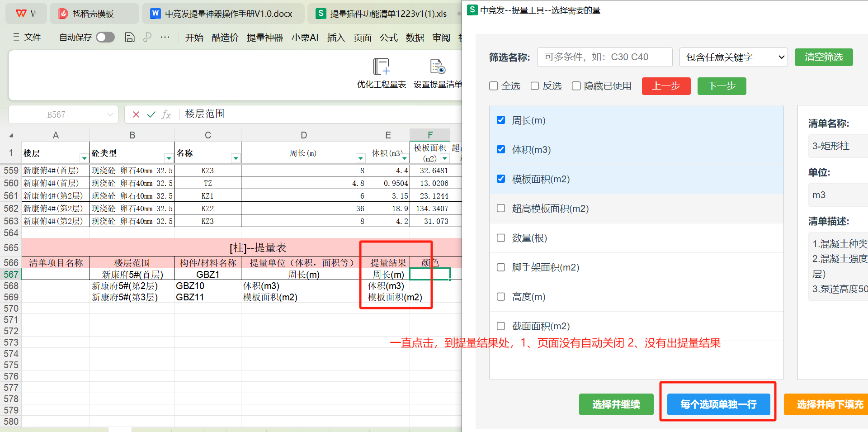Click the 每个选项单独一行 button

pyautogui.click(x=718, y=404)
